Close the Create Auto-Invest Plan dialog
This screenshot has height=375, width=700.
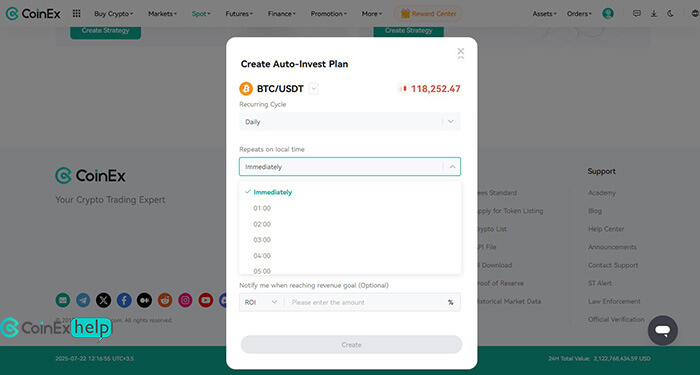pos(461,50)
